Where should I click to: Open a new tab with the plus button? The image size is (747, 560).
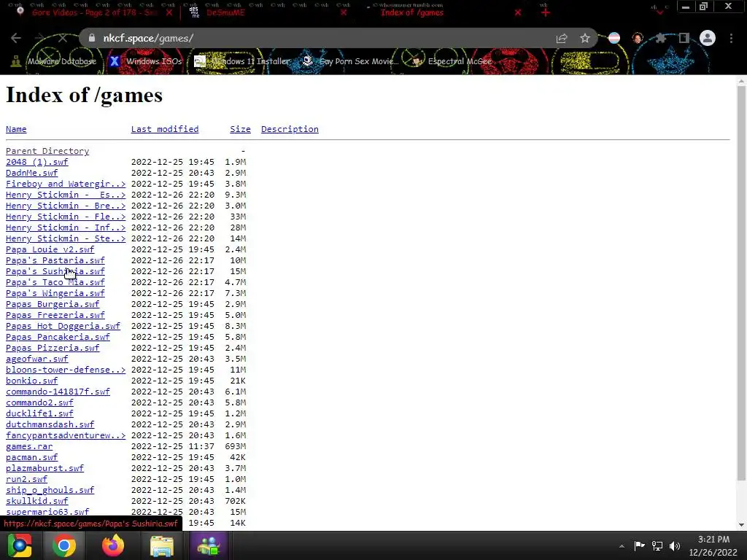click(x=546, y=13)
